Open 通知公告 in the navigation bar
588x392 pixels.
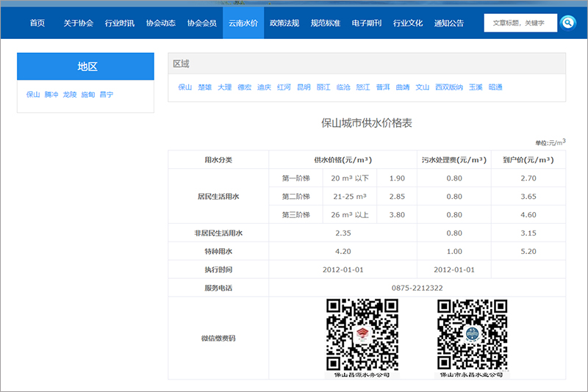click(449, 23)
